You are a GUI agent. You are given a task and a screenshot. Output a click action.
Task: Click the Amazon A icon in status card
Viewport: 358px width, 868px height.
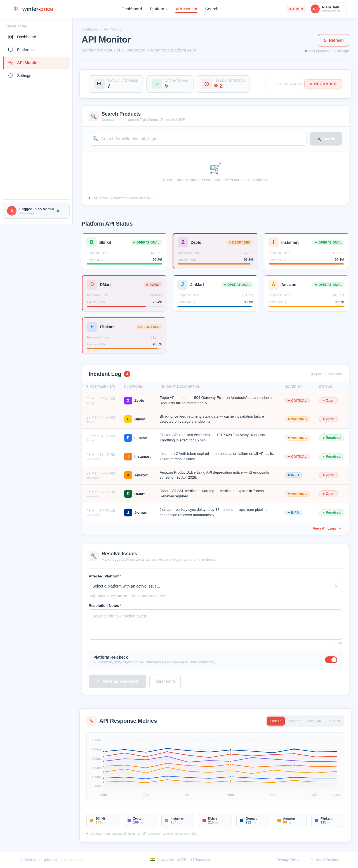tap(273, 284)
